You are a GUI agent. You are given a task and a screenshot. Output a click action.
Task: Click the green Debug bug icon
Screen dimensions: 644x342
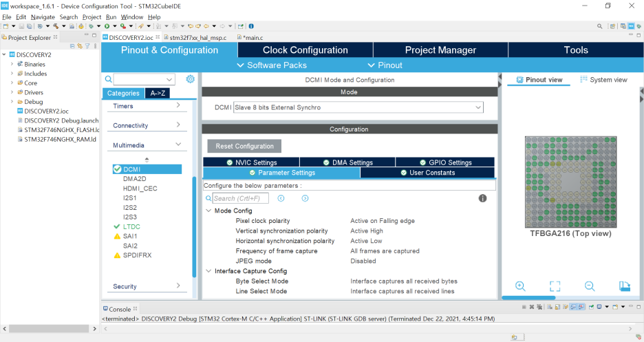pos(91,26)
